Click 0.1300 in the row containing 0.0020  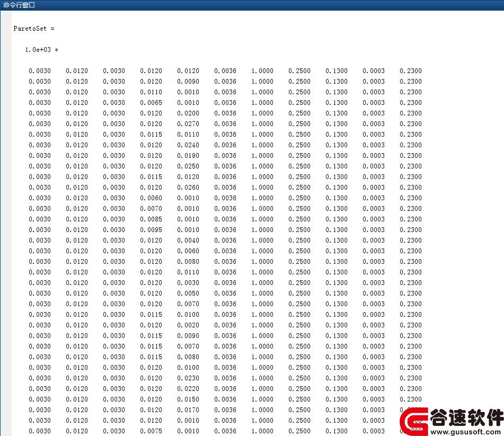pos(337,325)
